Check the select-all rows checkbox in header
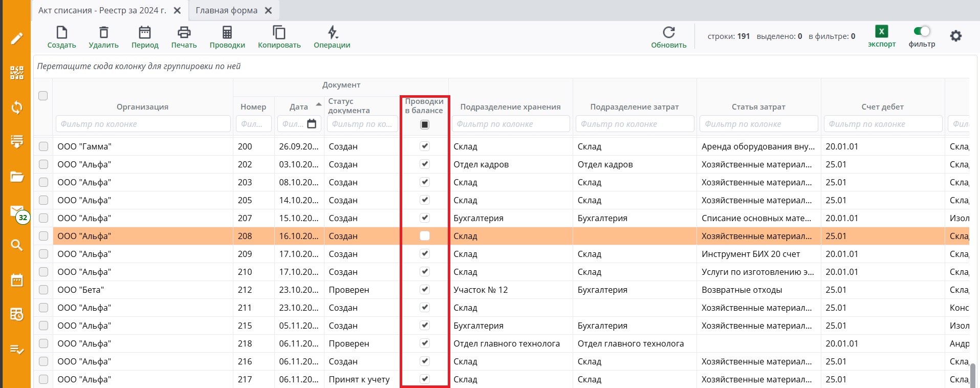 tap(43, 96)
